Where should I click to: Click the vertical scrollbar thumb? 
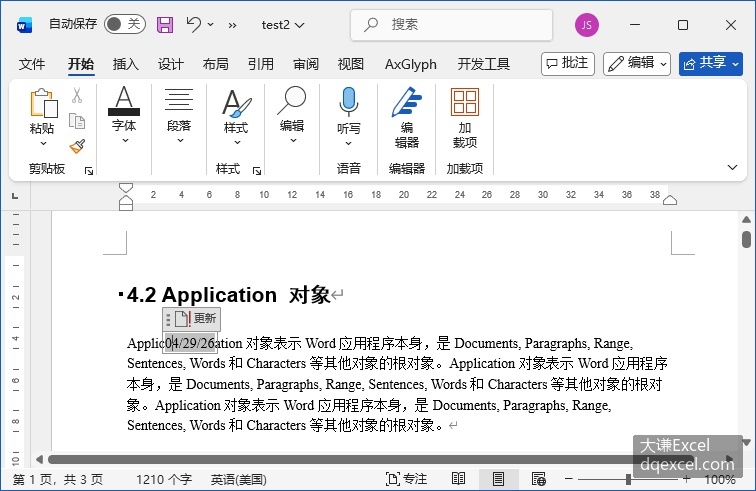746,240
